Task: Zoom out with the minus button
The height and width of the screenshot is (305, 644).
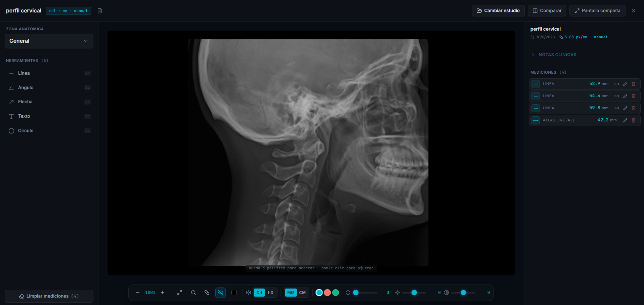Action: (137, 293)
